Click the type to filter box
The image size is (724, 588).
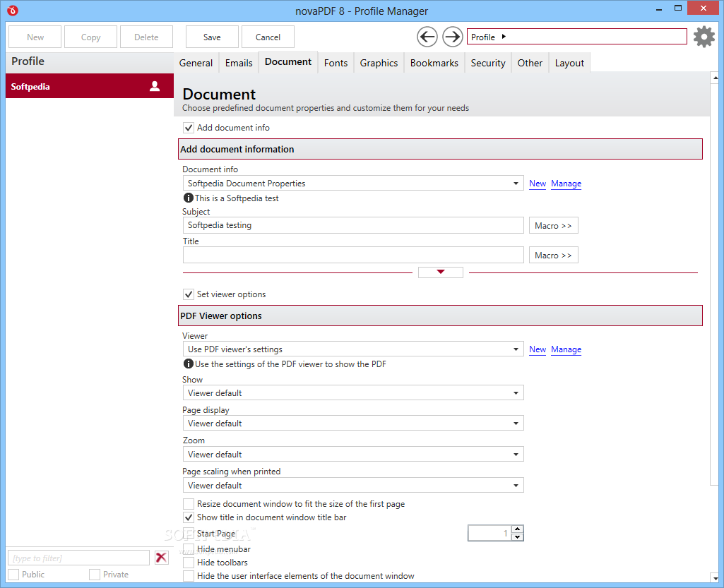coord(78,558)
